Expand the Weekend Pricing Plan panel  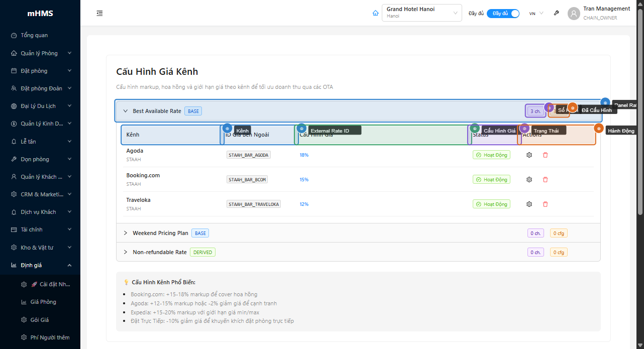[126, 233]
